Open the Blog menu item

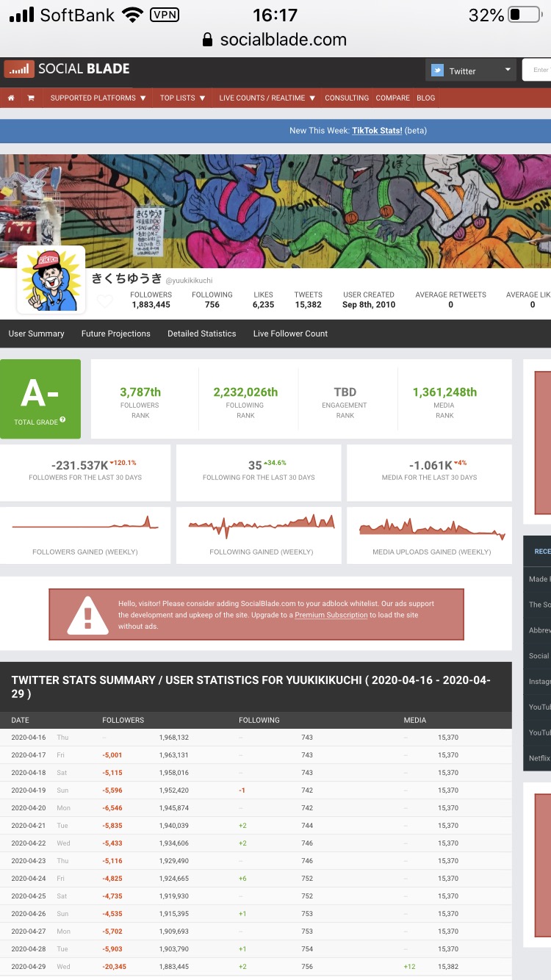pos(426,98)
